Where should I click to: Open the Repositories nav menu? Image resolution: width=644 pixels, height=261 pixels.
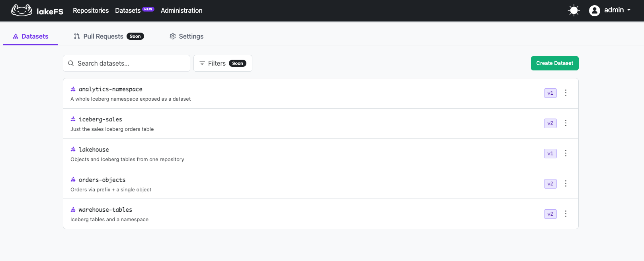tap(91, 10)
